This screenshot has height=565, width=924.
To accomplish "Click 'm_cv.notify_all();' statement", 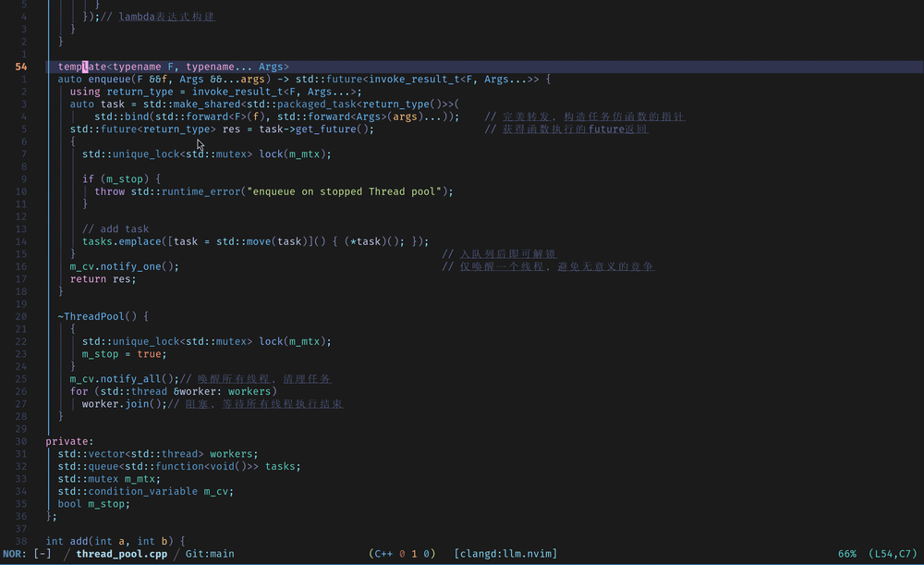I will [125, 378].
